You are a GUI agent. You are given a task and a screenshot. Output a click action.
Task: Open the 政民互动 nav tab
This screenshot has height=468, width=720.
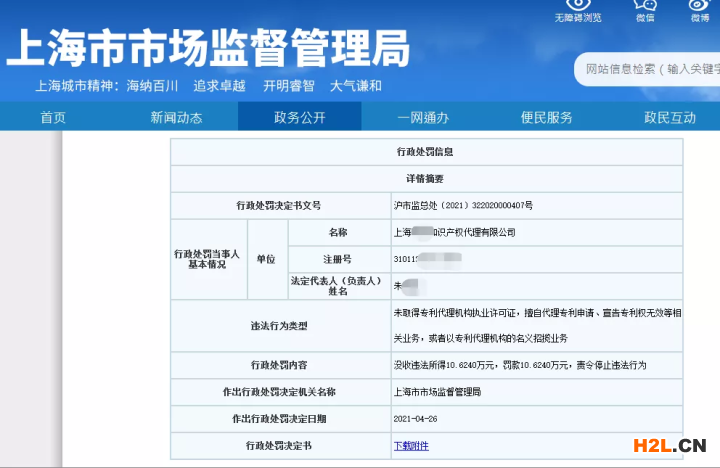[x=670, y=118]
